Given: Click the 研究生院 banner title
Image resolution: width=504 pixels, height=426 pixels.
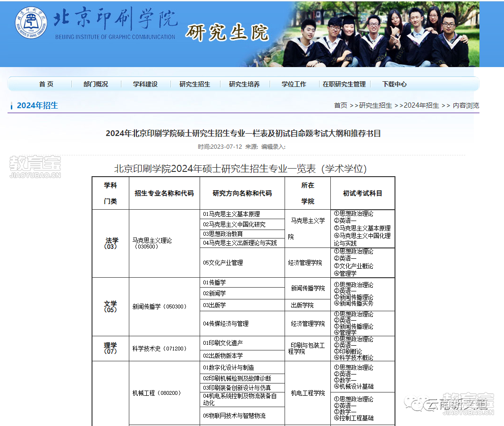Looking at the screenshot, I should [227, 33].
